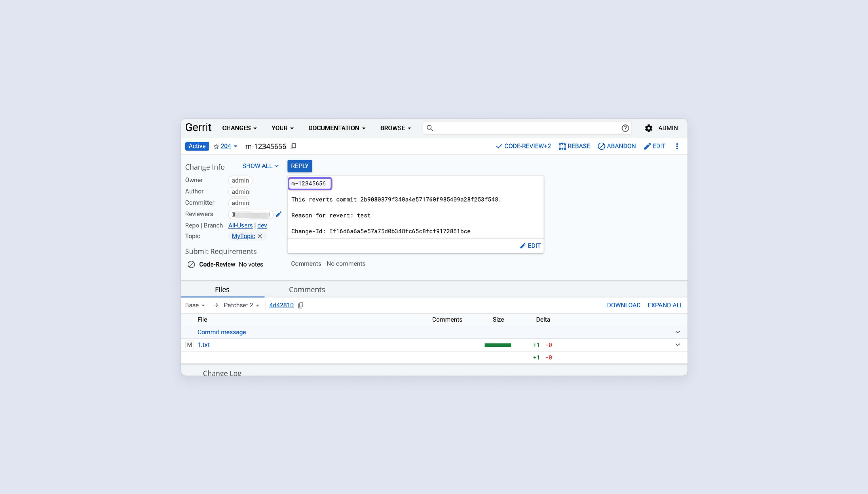Open the Base patchset dropdown
868x494 pixels.
pos(195,305)
